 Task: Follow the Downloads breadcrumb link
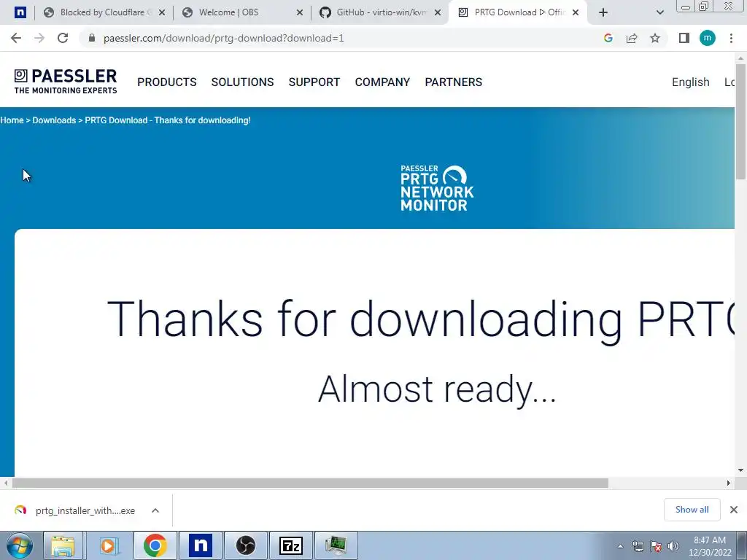(x=54, y=120)
